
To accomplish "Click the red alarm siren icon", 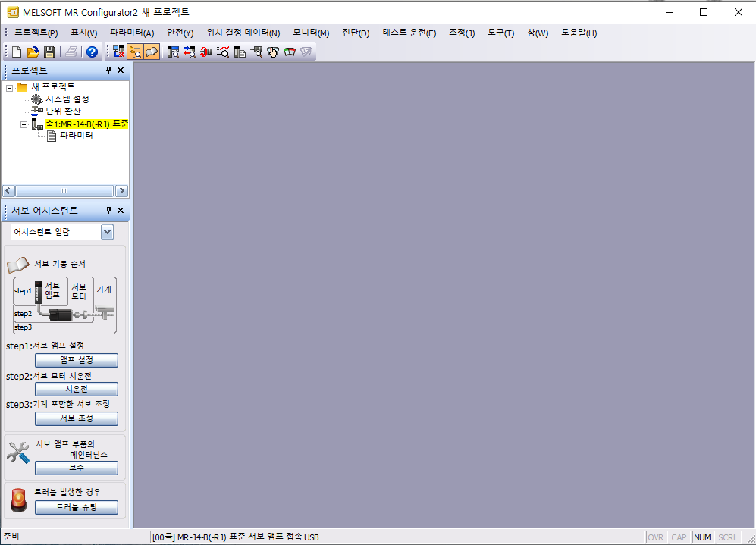I will click(x=19, y=500).
